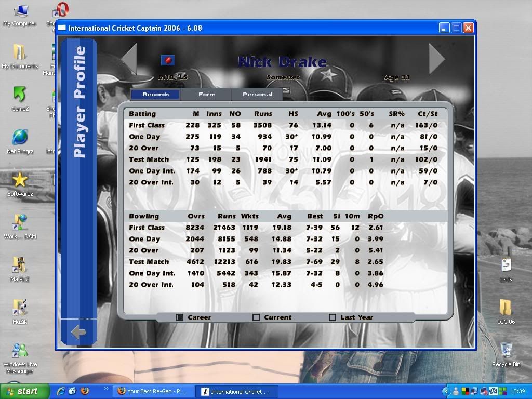
Task: Click International Cricket taskbar button
Action: (237, 392)
